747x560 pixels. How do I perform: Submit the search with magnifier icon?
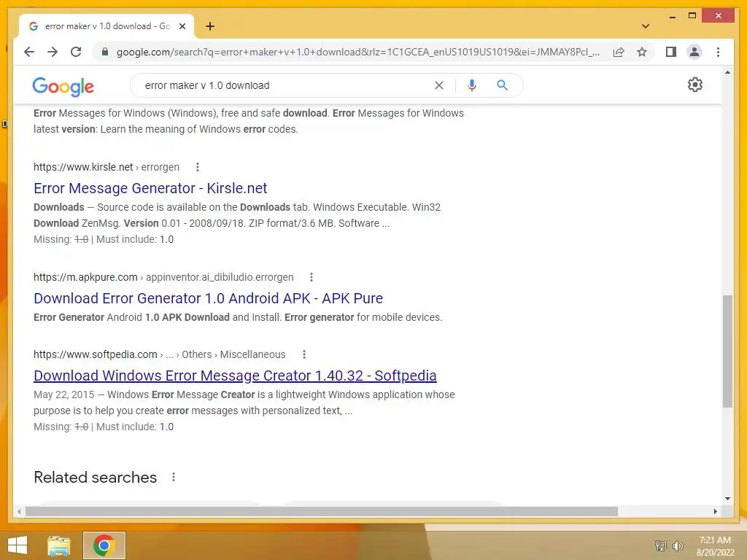tap(502, 85)
